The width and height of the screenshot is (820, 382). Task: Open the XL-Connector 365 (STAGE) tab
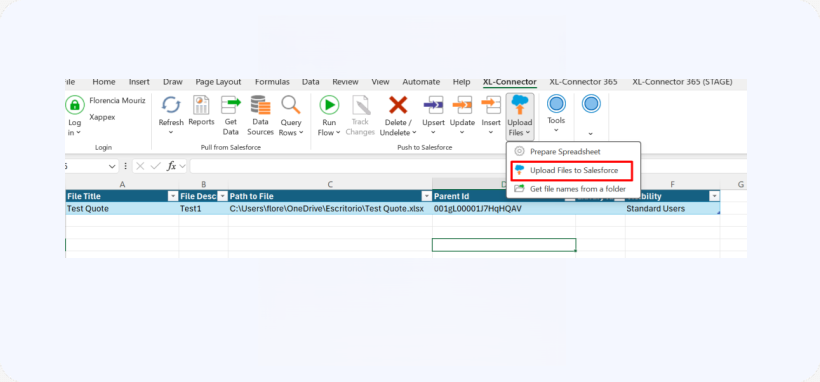(682, 82)
